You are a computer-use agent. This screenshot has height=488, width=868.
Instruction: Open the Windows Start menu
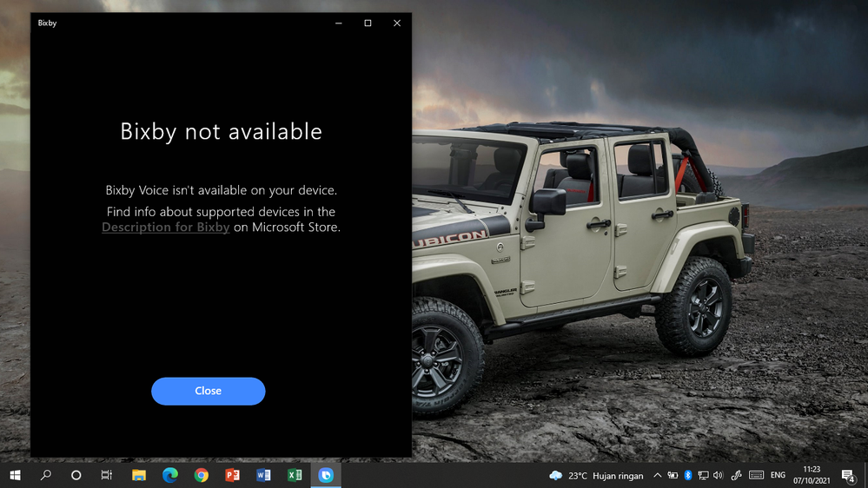[x=15, y=475]
